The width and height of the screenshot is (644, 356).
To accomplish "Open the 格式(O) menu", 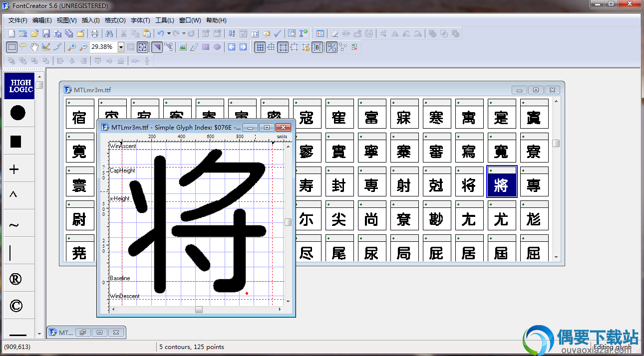I will (115, 20).
